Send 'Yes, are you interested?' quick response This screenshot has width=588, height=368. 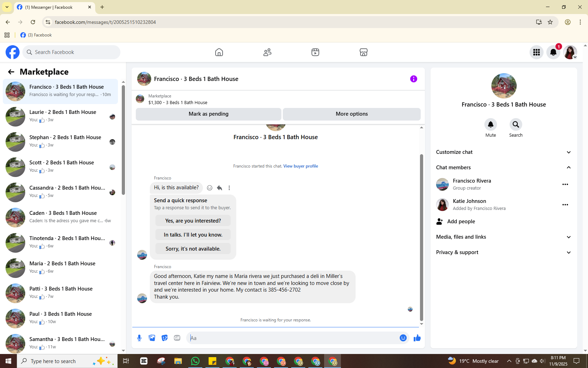point(193,221)
